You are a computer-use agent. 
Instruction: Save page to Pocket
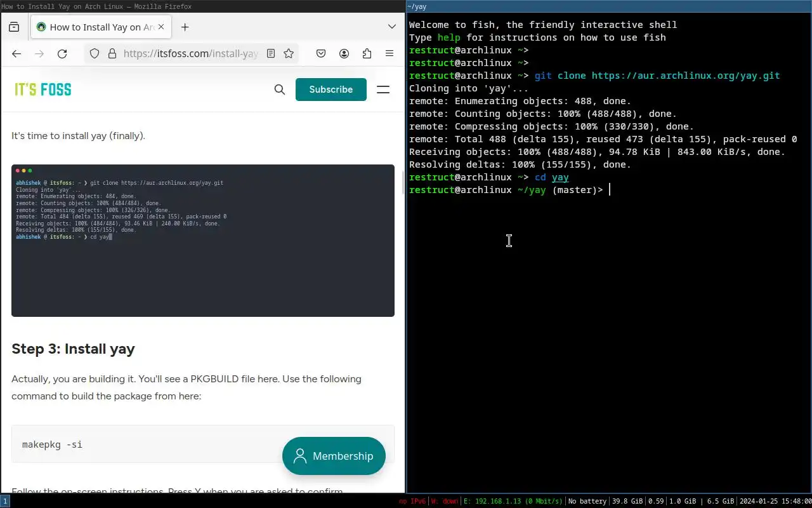[321, 54]
